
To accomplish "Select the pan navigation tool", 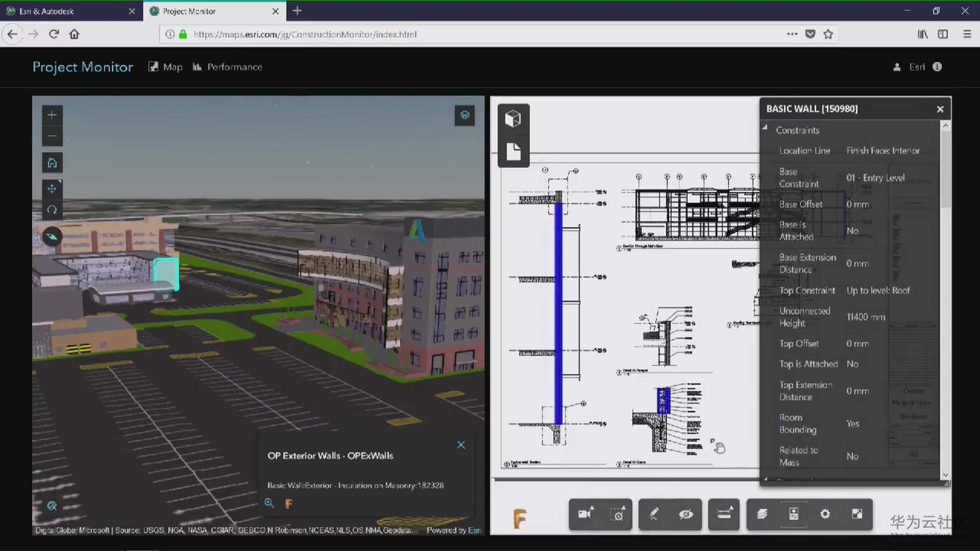I will [52, 189].
